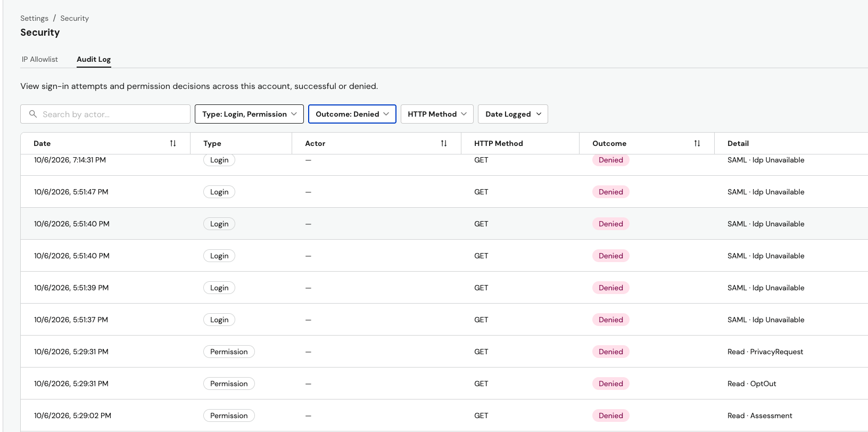The width and height of the screenshot is (868, 432).
Task: Click Denied badge in 7:14:31 PM row
Action: [611, 160]
